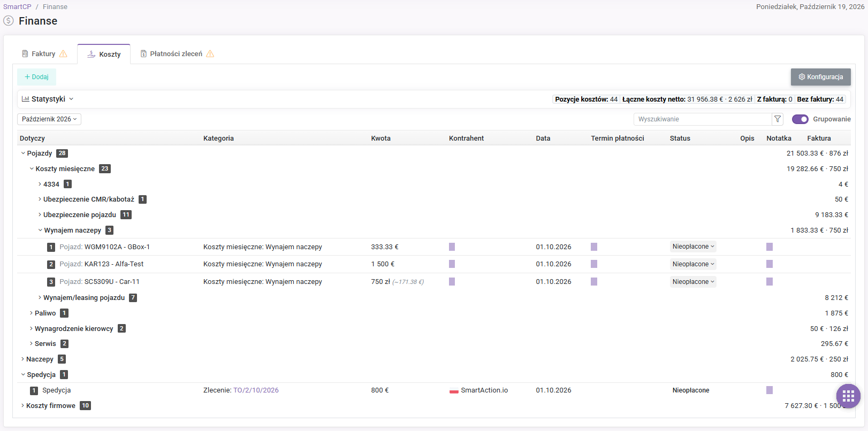Select the Koszty tab
The image size is (868, 431).
click(104, 55)
